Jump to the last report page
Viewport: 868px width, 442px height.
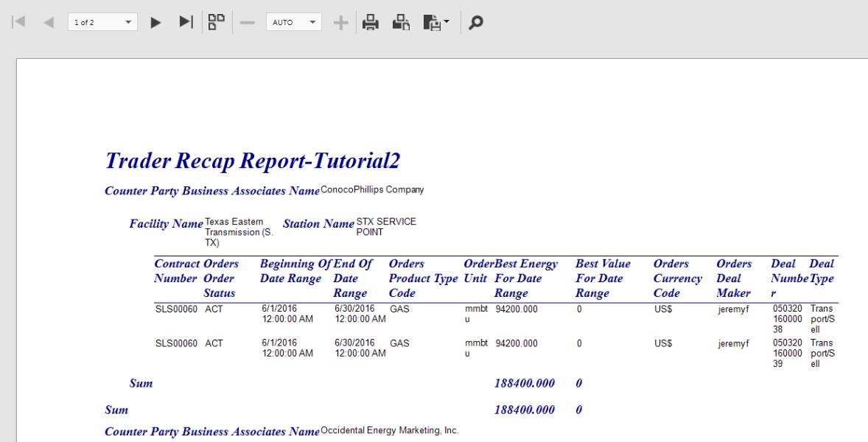click(186, 23)
